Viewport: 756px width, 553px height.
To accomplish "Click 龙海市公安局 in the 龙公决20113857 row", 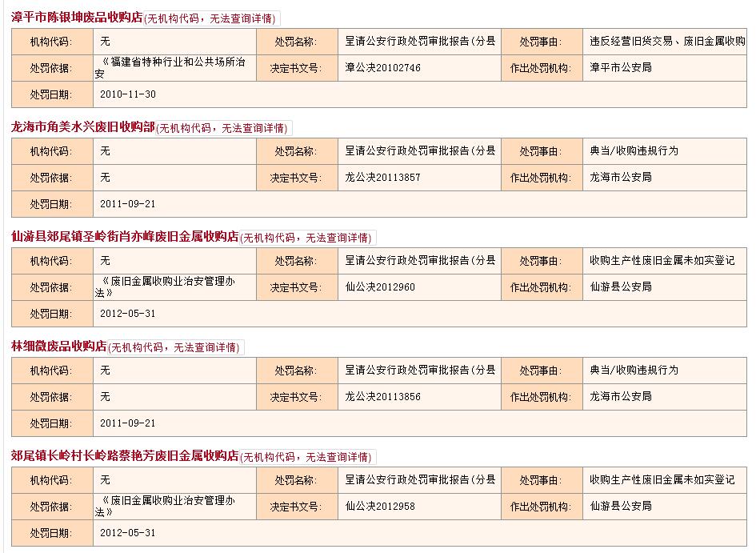I will [x=621, y=178].
